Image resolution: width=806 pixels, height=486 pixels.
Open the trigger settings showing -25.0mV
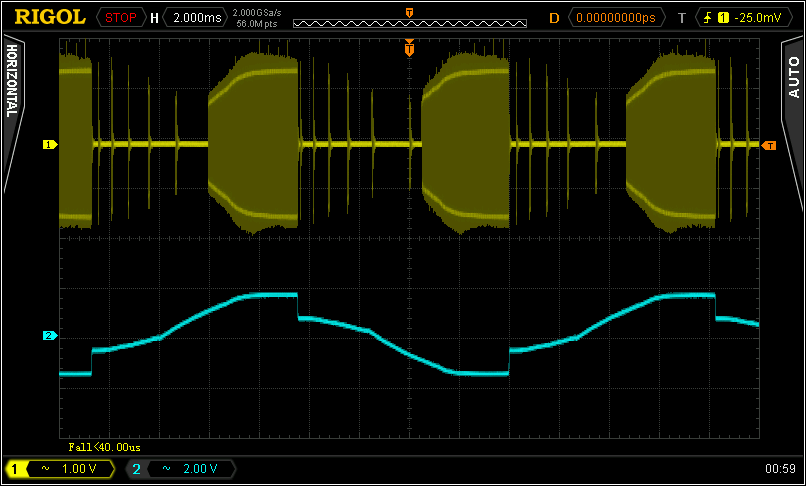pos(742,18)
